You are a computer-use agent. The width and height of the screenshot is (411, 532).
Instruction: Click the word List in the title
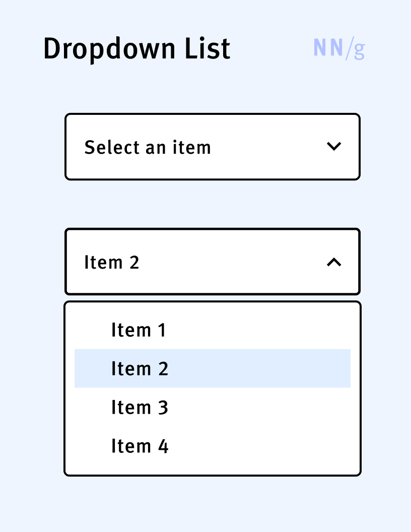pos(208,49)
